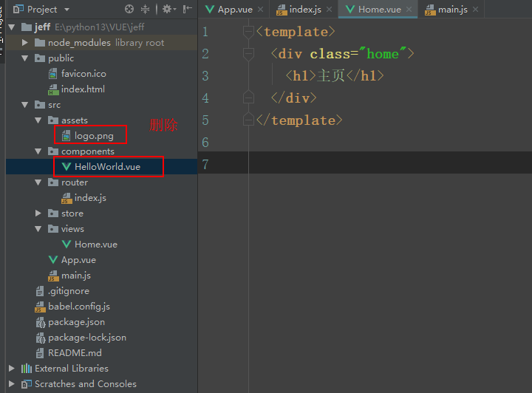Select babel.config.js file
This screenshot has width=532, height=393.
79,307
